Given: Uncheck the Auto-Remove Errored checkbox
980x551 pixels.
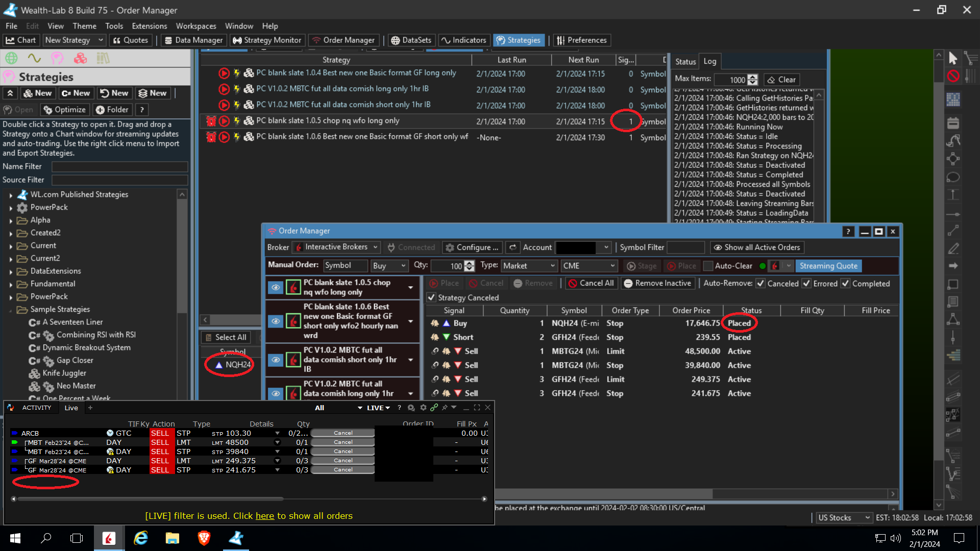Looking at the screenshot, I should click(806, 284).
